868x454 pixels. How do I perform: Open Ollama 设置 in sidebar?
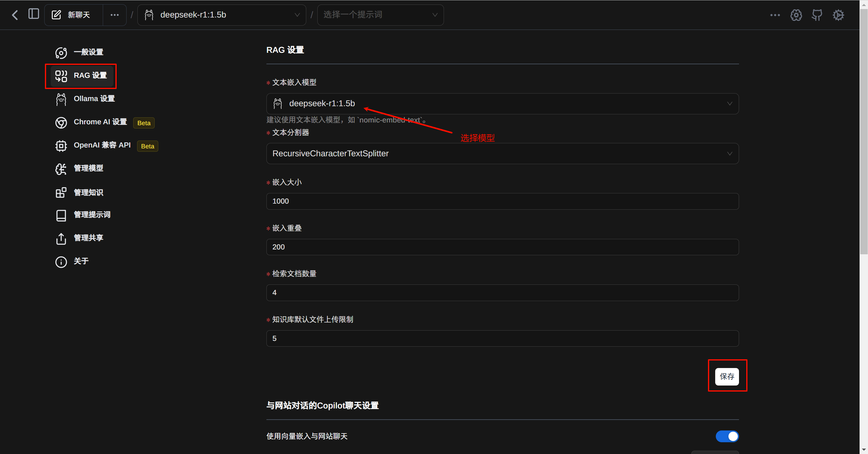pyautogui.click(x=94, y=98)
